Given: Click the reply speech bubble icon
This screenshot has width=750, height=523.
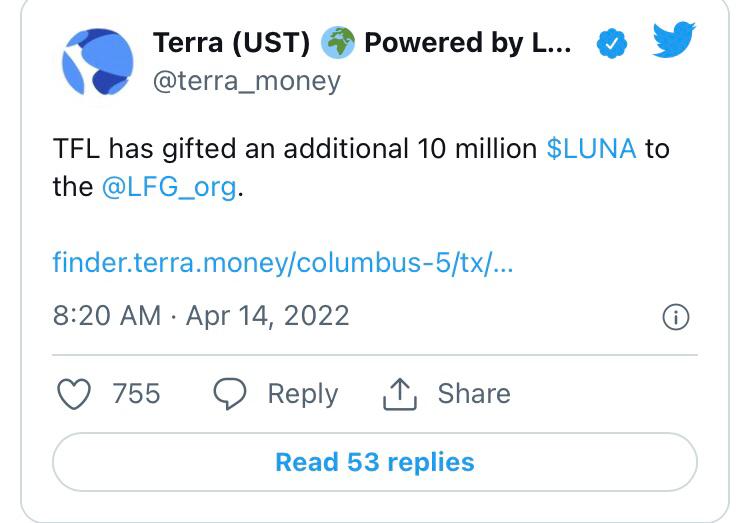Looking at the screenshot, I should (231, 393).
